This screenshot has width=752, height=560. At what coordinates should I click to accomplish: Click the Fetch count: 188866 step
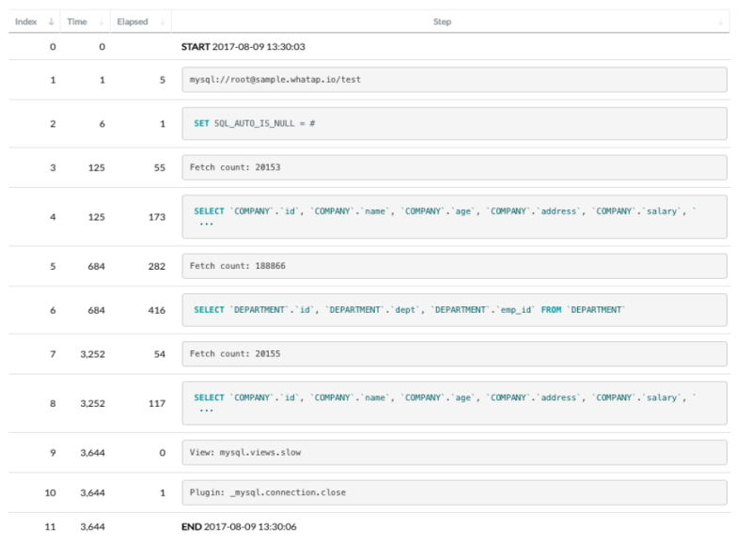(454, 266)
